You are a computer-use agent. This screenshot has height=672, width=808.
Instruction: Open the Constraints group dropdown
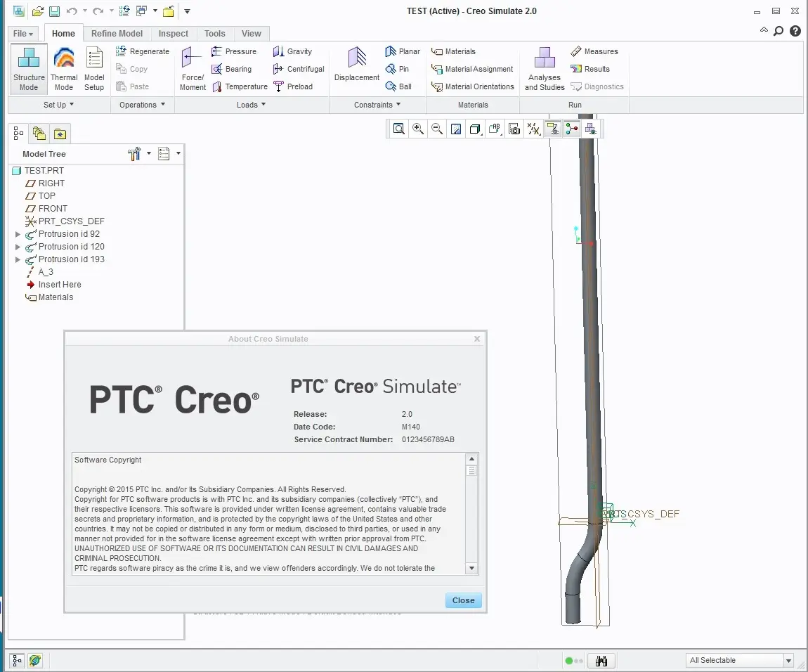pyautogui.click(x=377, y=105)
